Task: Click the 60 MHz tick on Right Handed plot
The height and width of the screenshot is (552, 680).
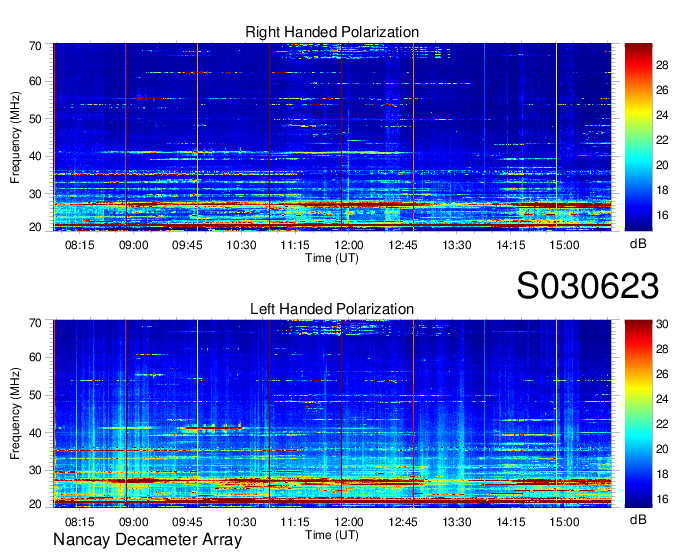Action: [x=35, y=81]
